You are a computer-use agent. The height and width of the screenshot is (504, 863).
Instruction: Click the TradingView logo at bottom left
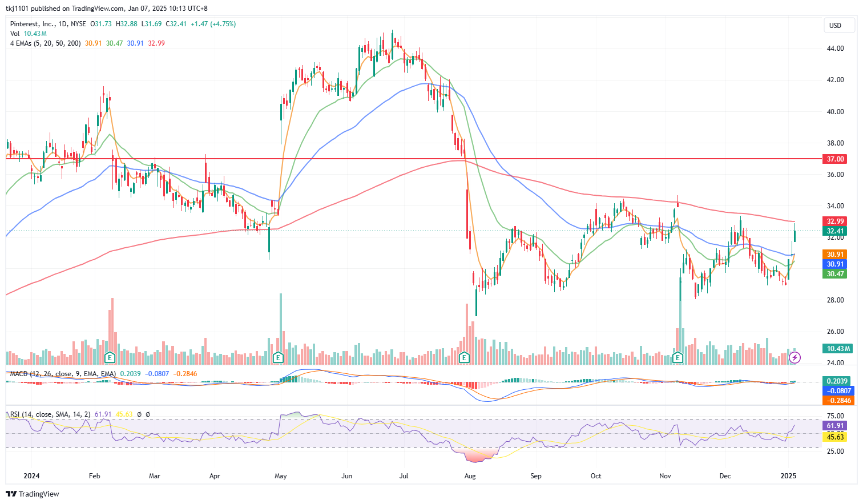pos(33,494)
